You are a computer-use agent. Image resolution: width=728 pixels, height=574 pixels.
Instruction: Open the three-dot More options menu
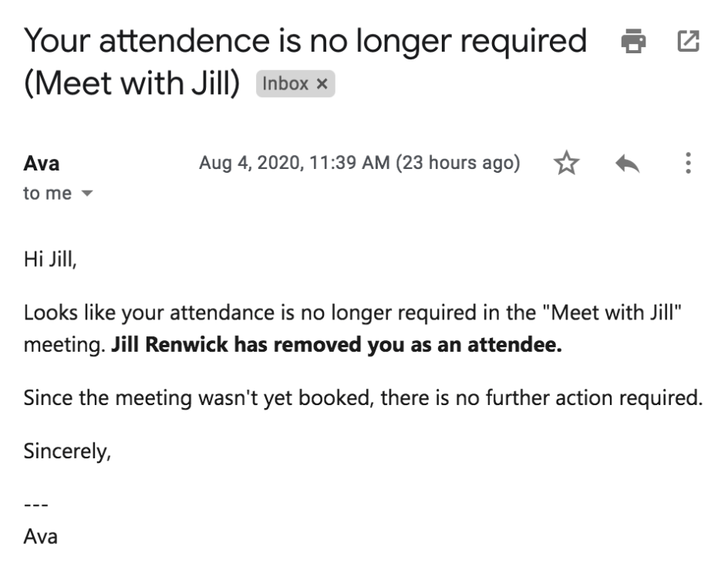[688, 163]
